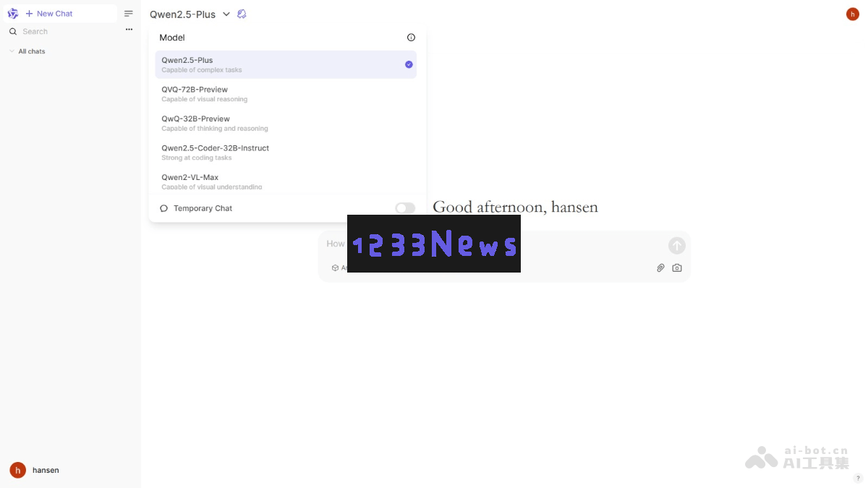Open the top-right user avatar menu
Screen dimensions: 868x488
[853, 14]
